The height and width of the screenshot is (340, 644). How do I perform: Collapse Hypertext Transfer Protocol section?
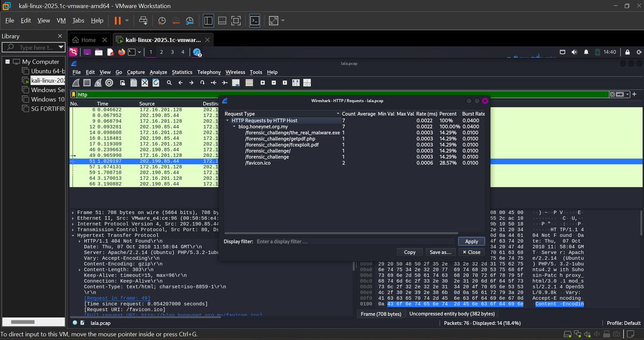[x=74, y=235]
